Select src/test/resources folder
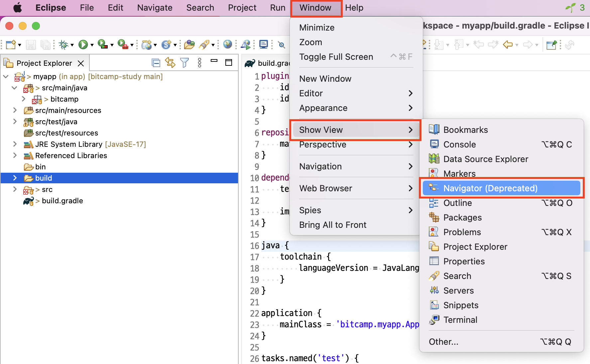Image resolution: width=590 pixels, height=364 pixels. point(66,133)
